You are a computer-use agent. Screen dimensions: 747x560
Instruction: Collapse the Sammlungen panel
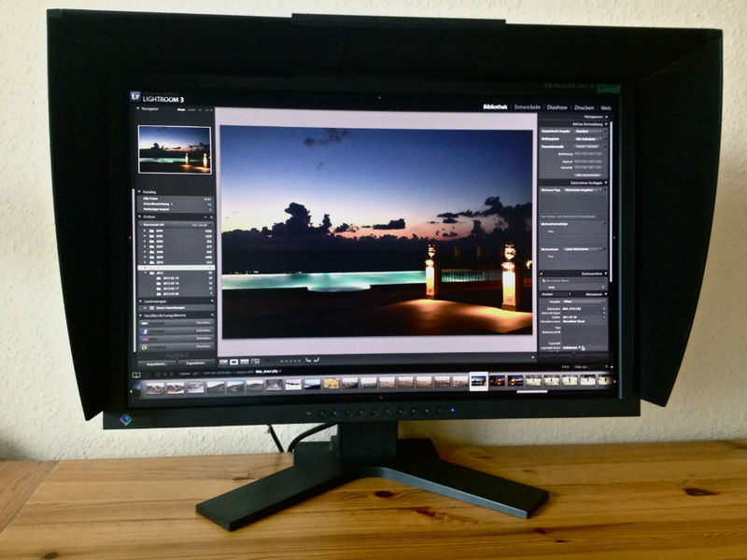140,301
